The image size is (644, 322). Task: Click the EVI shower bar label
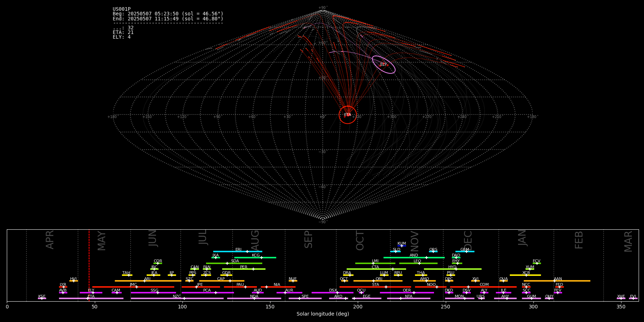(x=633, y=296)
